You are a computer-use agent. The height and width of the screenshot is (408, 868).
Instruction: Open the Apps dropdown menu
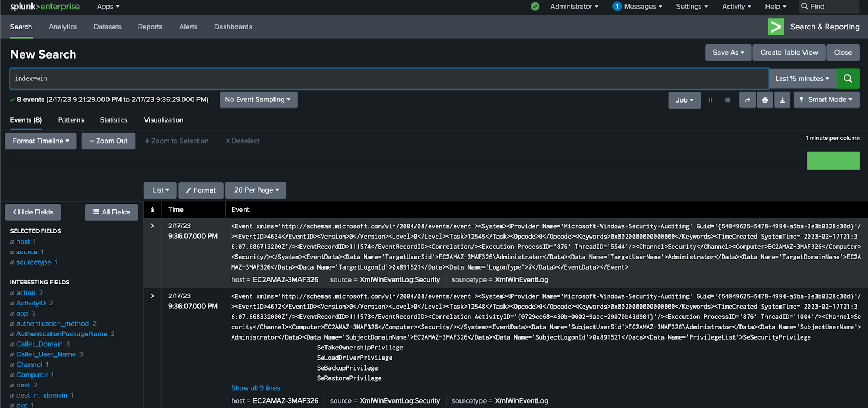point(108,7)
